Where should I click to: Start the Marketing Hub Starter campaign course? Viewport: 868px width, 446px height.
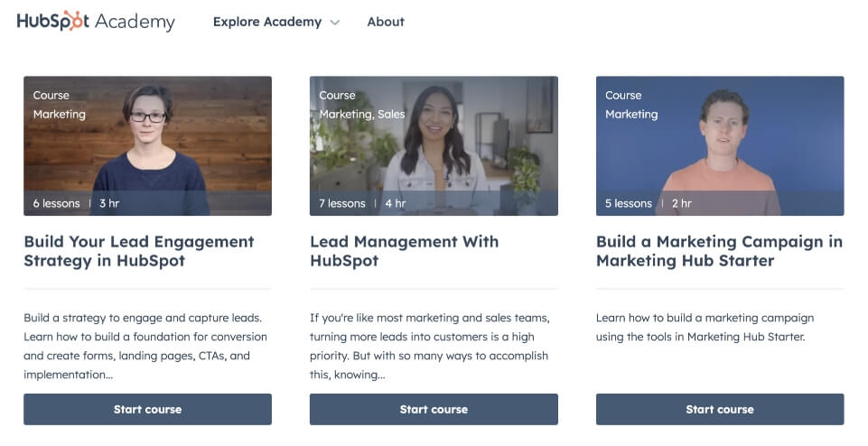(x=720, y=410)
